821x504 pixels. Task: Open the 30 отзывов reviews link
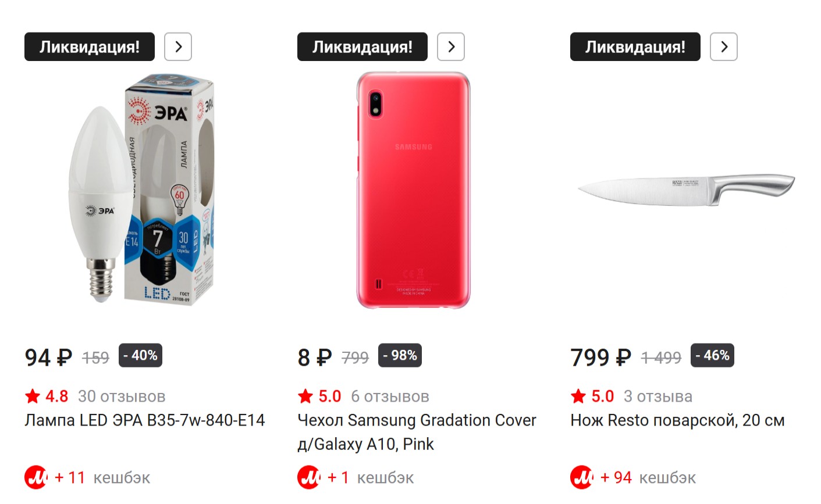pos(122,396)
